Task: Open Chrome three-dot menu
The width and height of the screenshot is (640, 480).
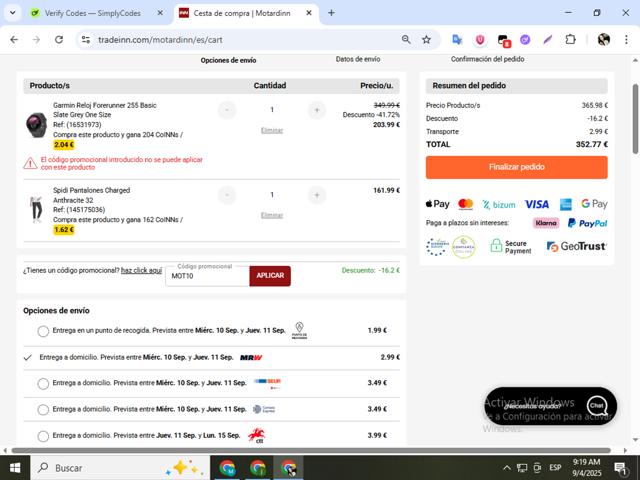Action: click(626, 40)
